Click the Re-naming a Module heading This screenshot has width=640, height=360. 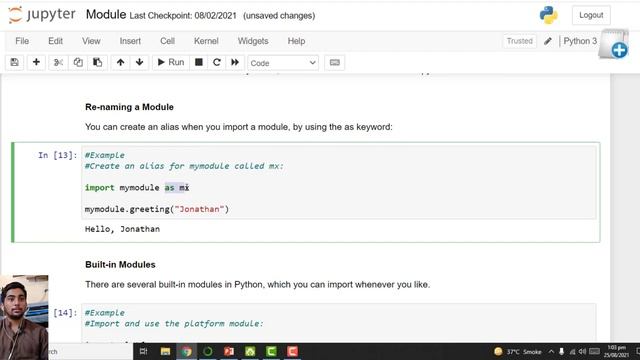click(129, 107)
